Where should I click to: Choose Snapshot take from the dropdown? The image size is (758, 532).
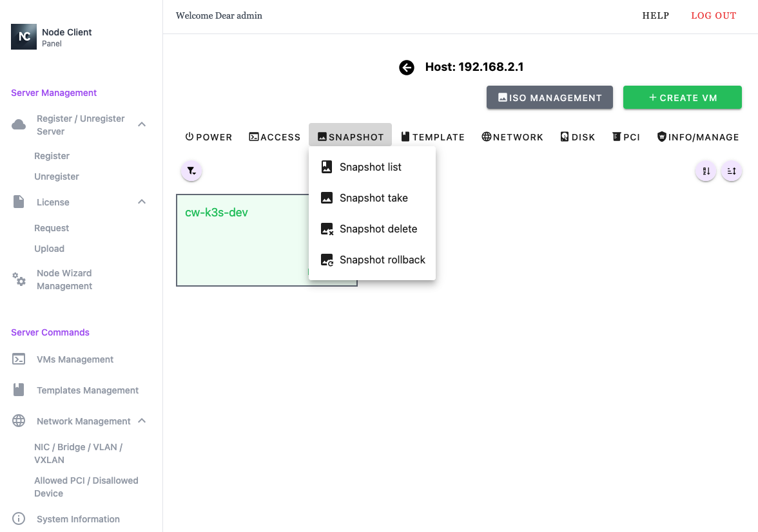(373, 198)
